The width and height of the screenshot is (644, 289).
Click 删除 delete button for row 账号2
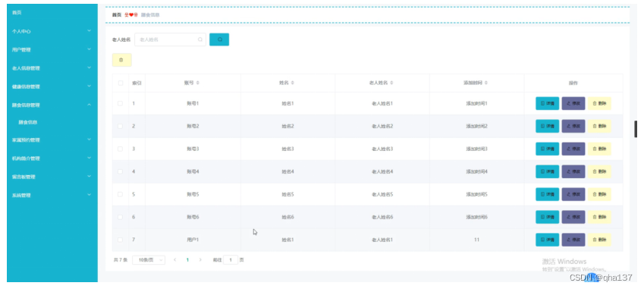coord(599,126)
